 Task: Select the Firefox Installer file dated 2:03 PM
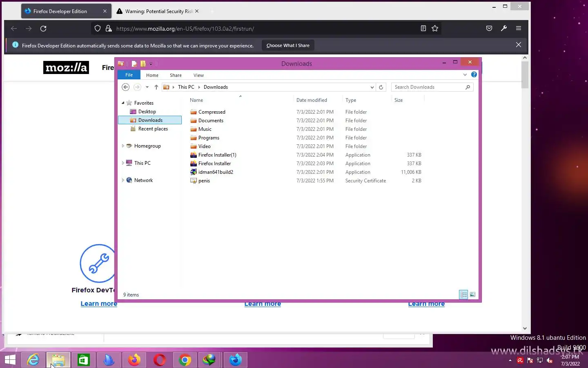coord(214,164)
